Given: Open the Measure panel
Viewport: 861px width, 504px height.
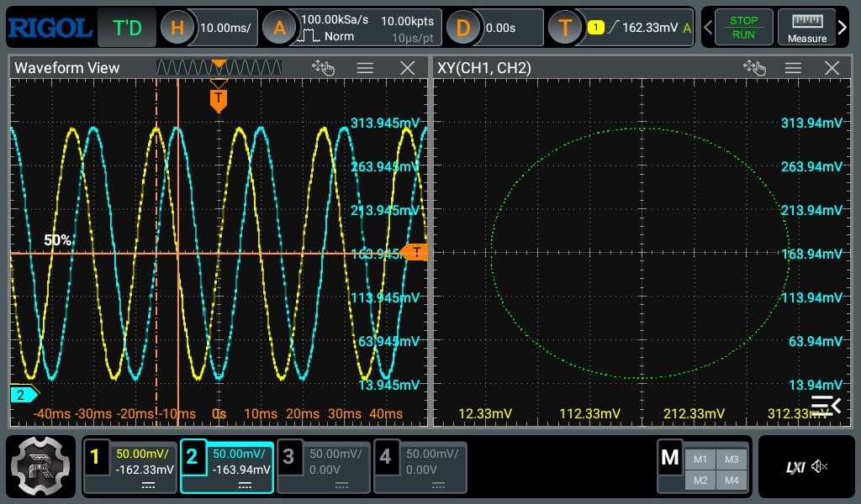Looking at the screenshot, I should coord(806,27).
